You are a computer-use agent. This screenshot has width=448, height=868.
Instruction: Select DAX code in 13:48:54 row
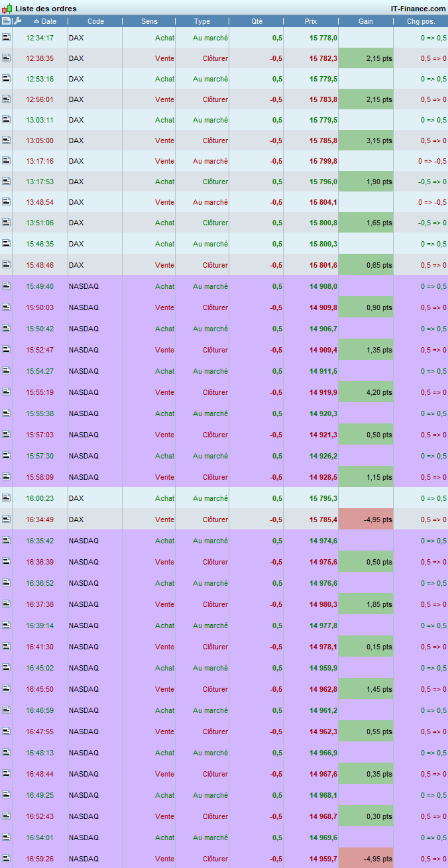point(76,202)
